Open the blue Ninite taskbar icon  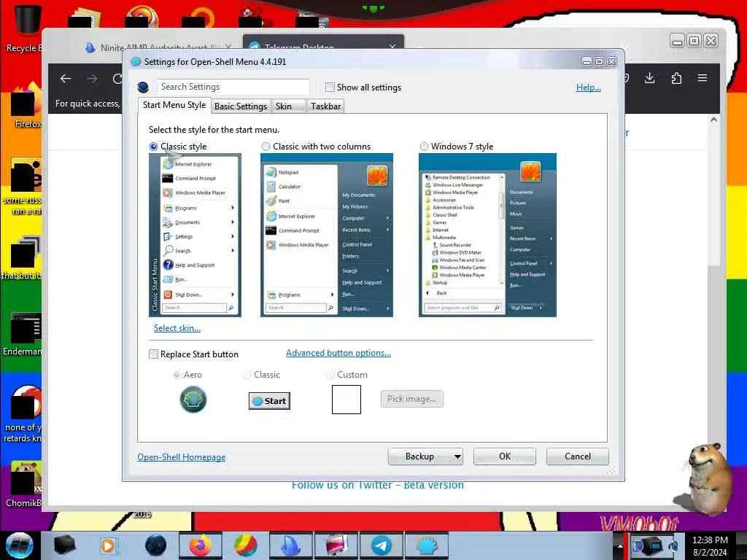pos(291,545)
